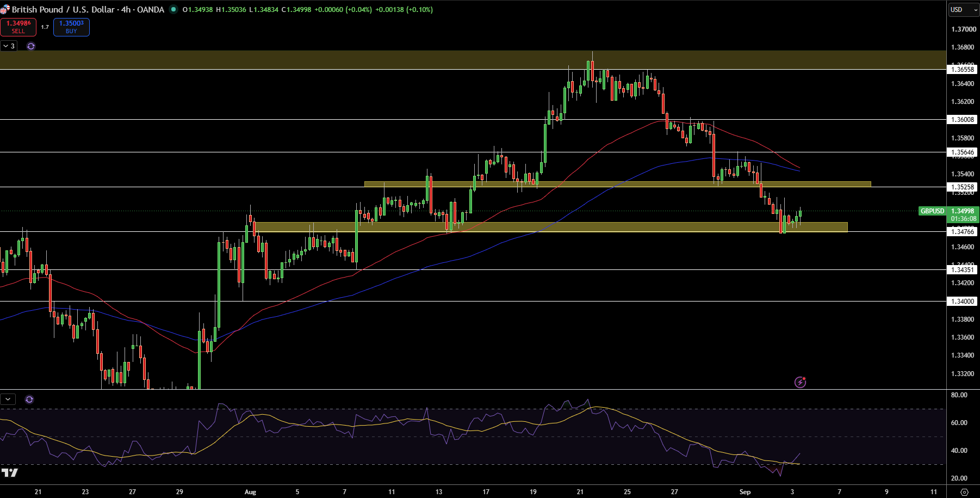The height and width of the screenshot is (498, 980).
Task: Click the Sep date label on time axis
Action: [745, 492]
